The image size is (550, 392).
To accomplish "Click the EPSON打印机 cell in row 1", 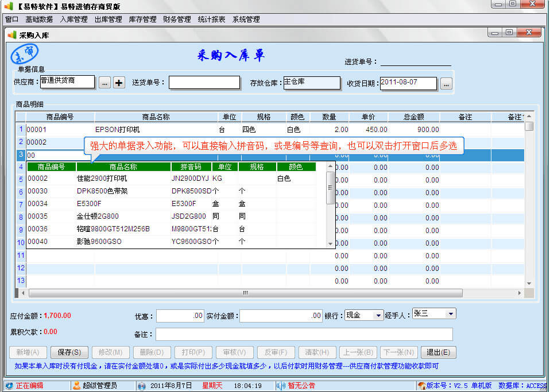I will (x=156, y=129).
